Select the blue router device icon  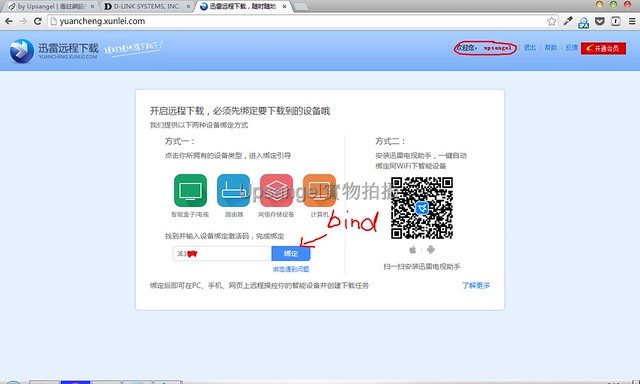[233, 191]
